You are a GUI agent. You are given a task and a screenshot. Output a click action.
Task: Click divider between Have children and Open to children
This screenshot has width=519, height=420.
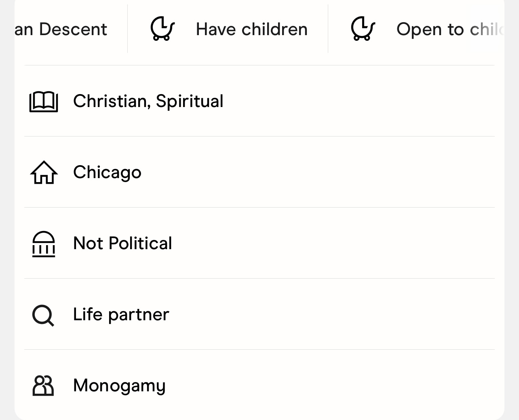tap(328, 29)
